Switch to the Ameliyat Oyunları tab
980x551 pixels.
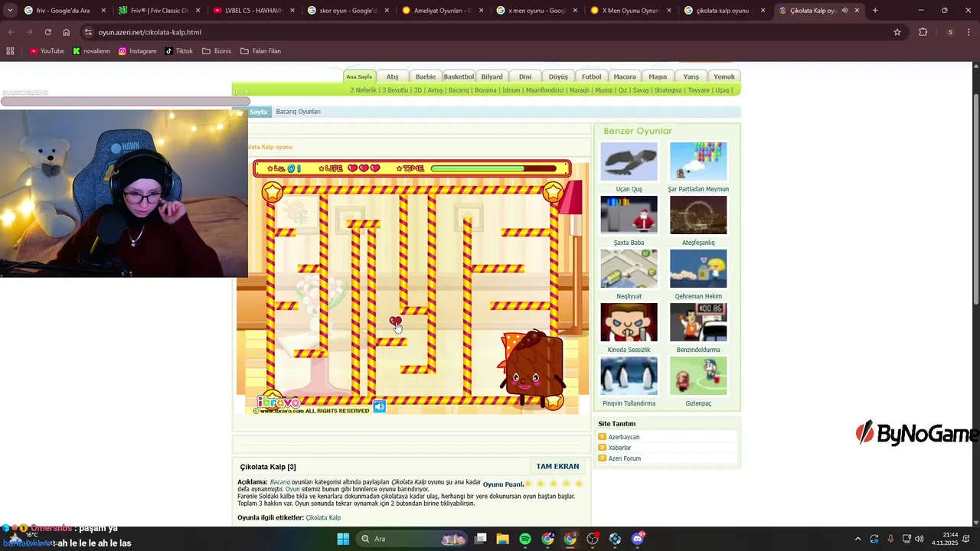(443, 11)
